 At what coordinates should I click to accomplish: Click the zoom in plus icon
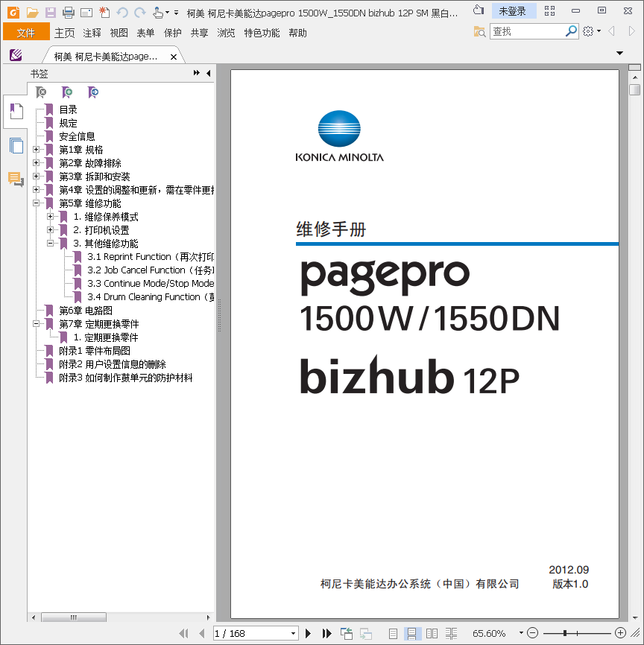(621, 632)
